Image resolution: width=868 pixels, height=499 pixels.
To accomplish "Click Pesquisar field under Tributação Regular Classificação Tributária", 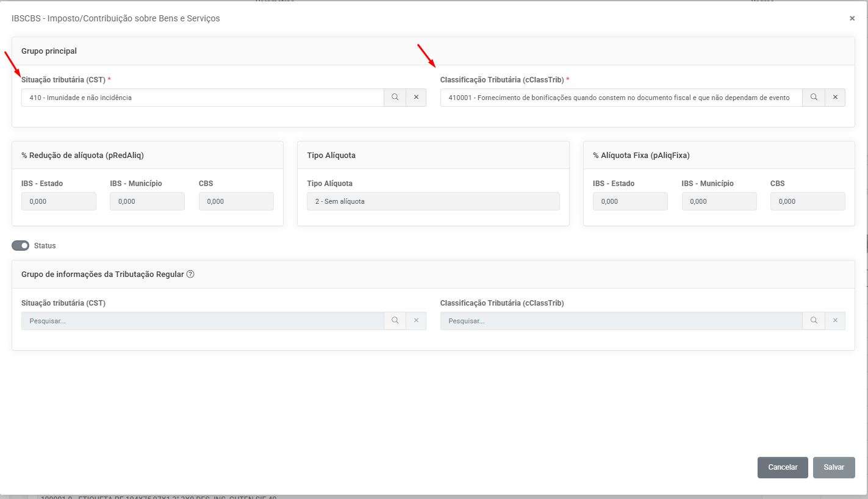I will (622, 321).
